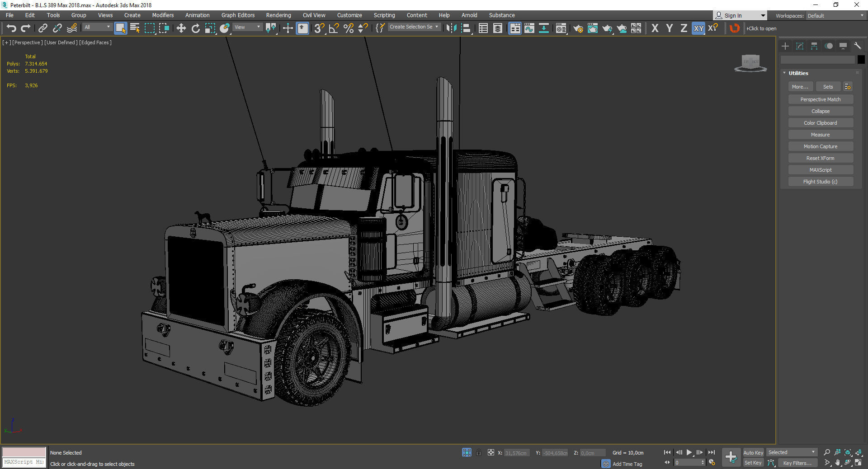Open the viewport [+] general menu

point(7,42)
